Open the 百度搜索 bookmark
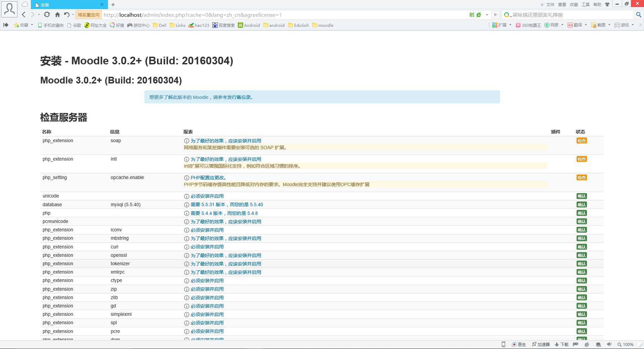Viewport: 644px width, 349px height. coord(223,25)
